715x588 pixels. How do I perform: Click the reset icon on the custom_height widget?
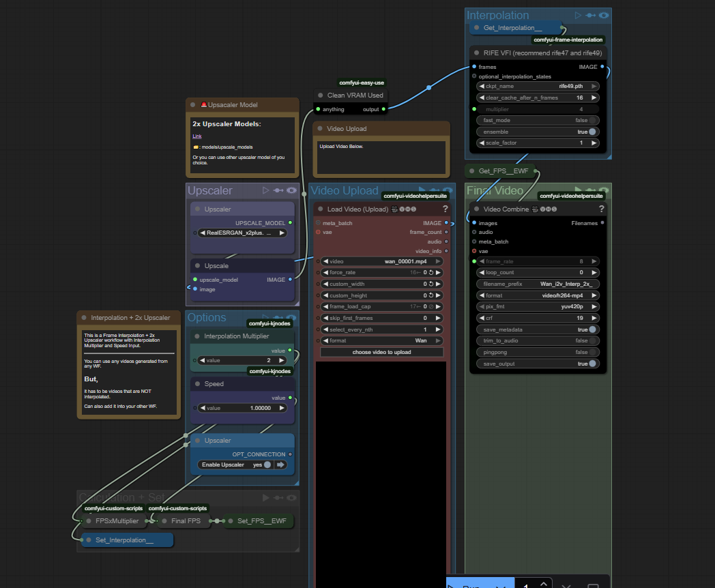[x=431, y=295]
